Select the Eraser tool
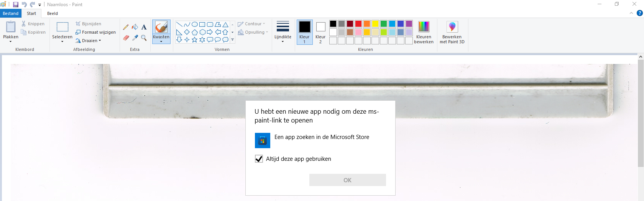Screen dimensions: 644x201 coord(126,38)
